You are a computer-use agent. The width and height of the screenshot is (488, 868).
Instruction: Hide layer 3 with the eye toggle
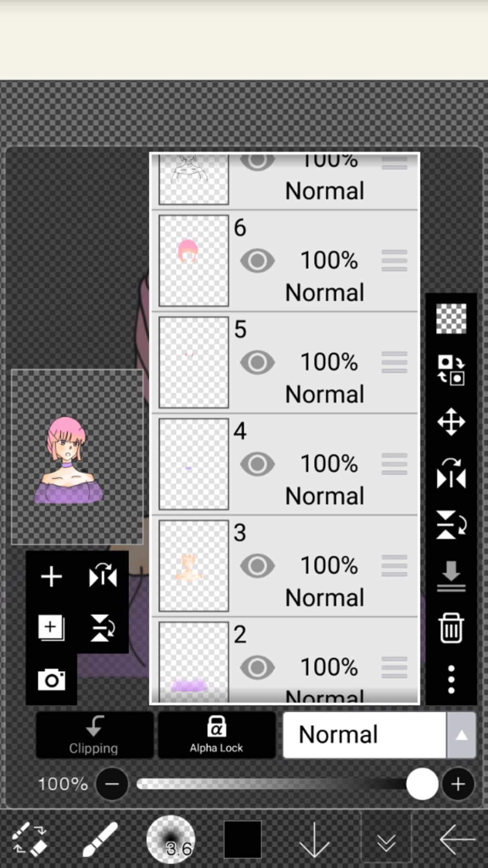click(257, 566)
